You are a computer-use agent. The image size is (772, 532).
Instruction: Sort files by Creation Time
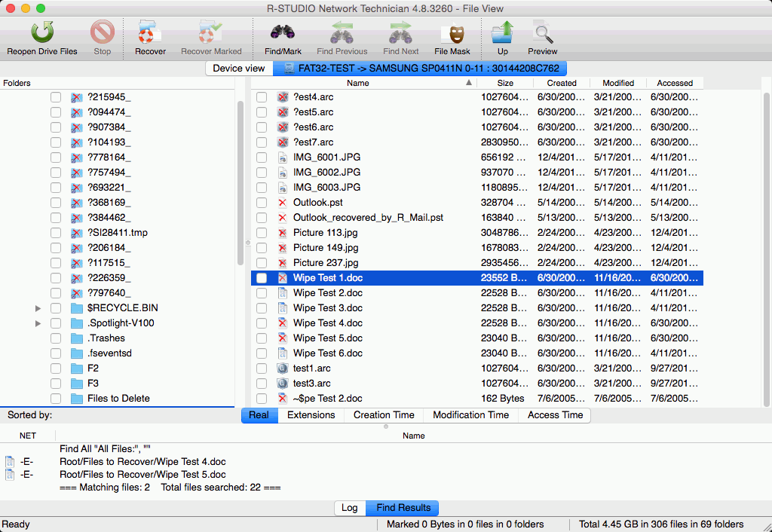[384, 415]
